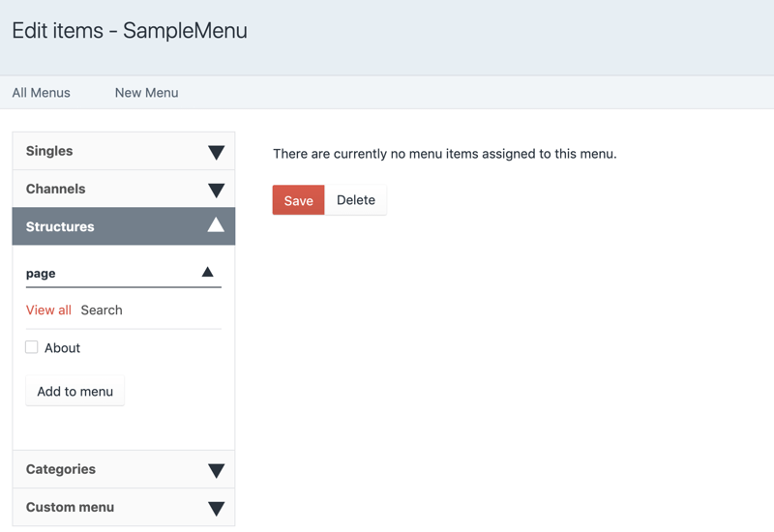Expand the Channels panel by its title
Image resolution: width=774 pixels, height=532 pixels.
point(55,189)
